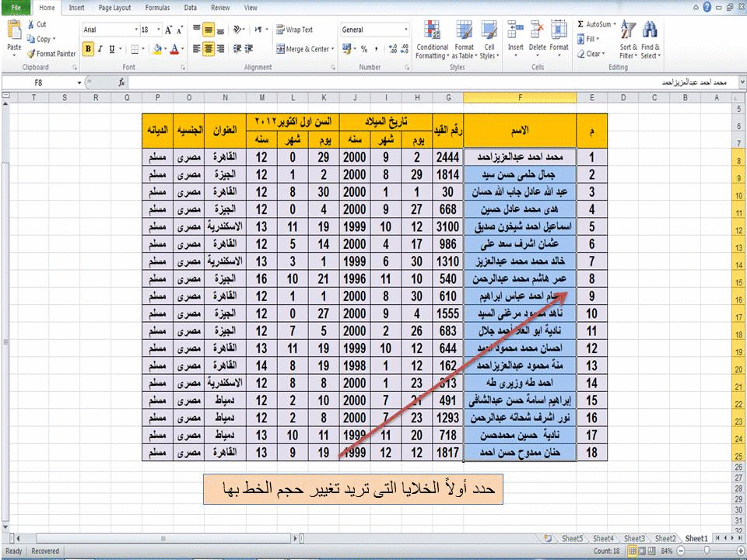The image size is (747, 560).
Task: Toggle Underline formatting
Action: pos(112,49)
